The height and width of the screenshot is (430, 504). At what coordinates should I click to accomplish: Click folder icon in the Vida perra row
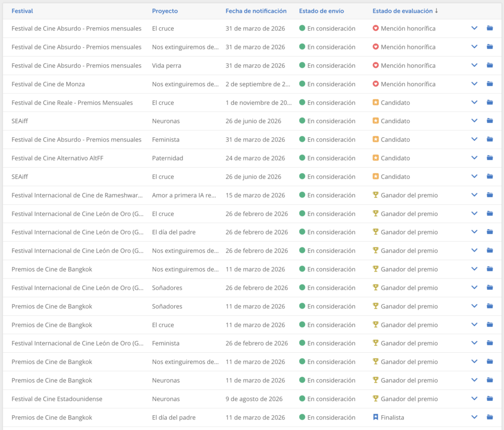pos(490,65)
